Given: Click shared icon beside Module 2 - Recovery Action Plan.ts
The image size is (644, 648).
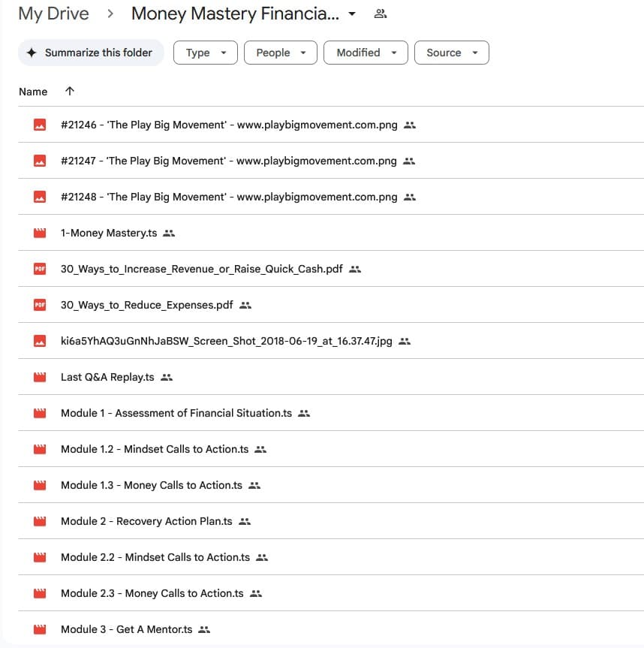Looking at the screenshot, I should (x=245, y=521).
